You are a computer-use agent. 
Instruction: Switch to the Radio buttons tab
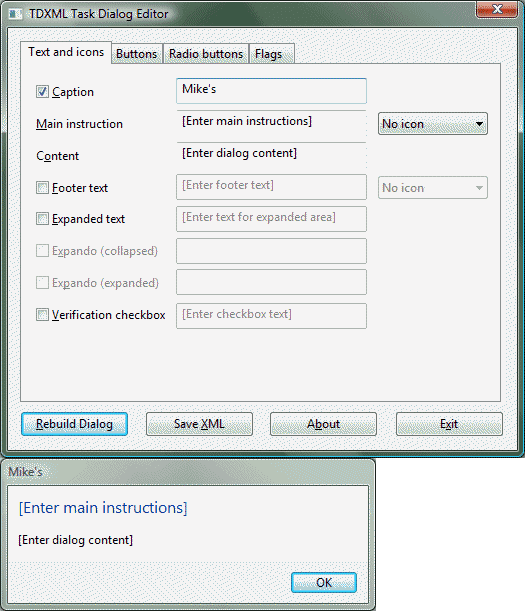pos(206,54)
